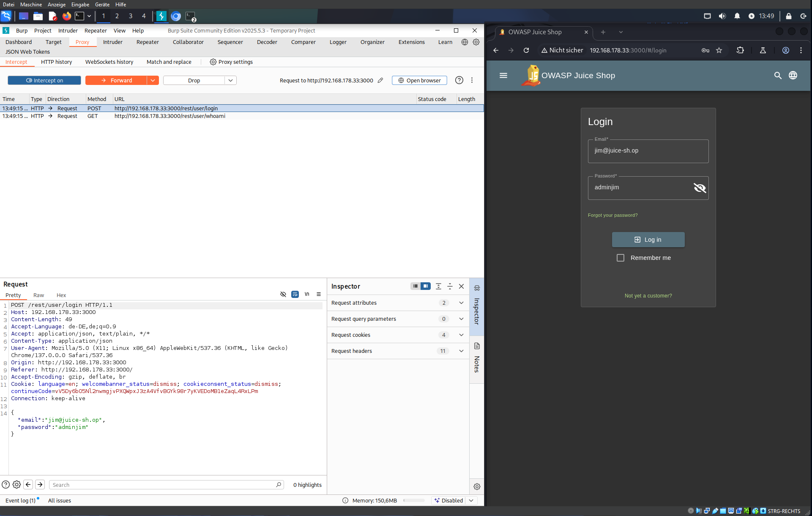Image resolution: width=812 pixels, height=516 pixels.
Task: Open the Repeater tab
Action: tap(148, 42)
